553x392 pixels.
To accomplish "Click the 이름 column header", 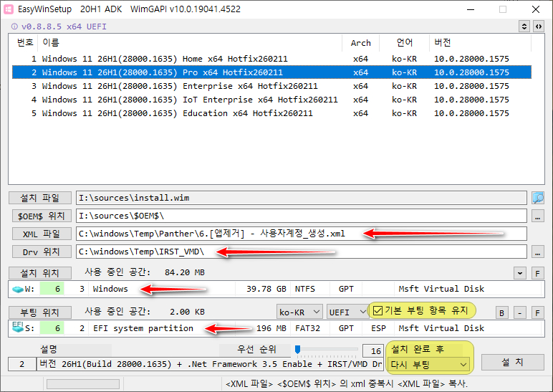I will coord(190,43).
